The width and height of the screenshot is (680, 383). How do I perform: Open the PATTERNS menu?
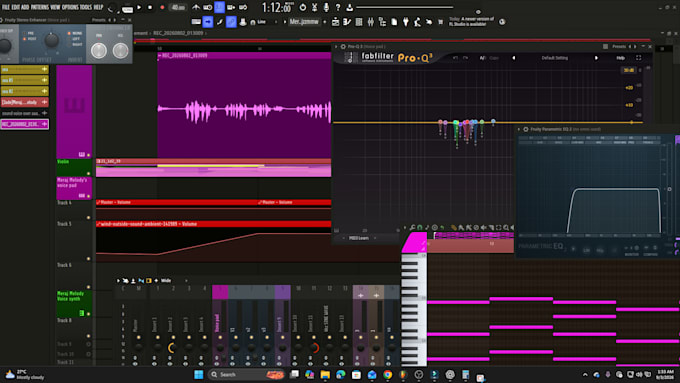click(x=39, y=7)
